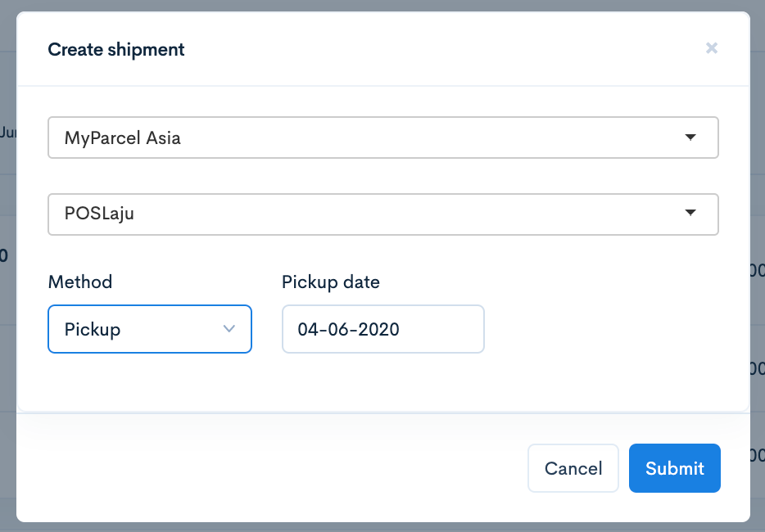The width and height of the screenshot is (765, 532).
Task: Open the POSLaju courier dropdown
Action: pyautogui.click(x=383, y=214)
